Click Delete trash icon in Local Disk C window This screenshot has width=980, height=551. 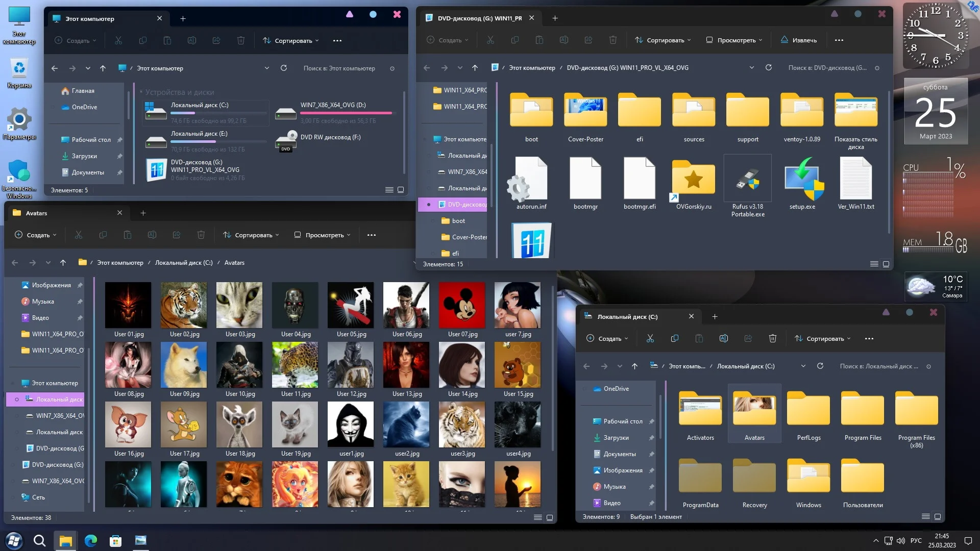point(772,339)
